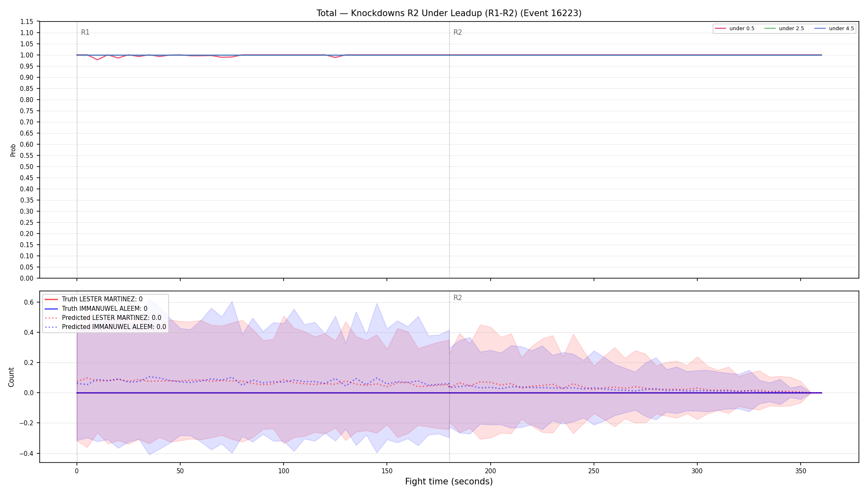Click the 0.00 tick on the Prob axis
Image resolution: width=868 pixels, height=496 pixels.
[x=27, y=278]
